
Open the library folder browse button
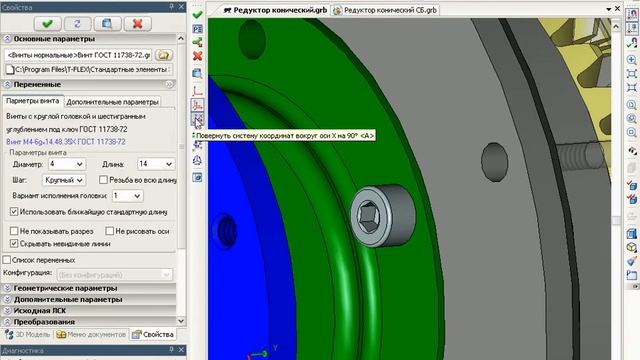(x=164, y=55)
